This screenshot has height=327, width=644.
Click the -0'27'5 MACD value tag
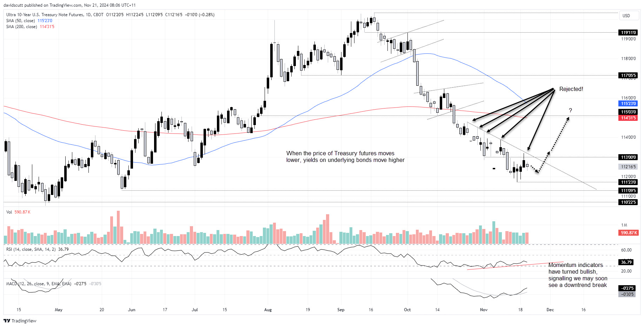point(627,288)
